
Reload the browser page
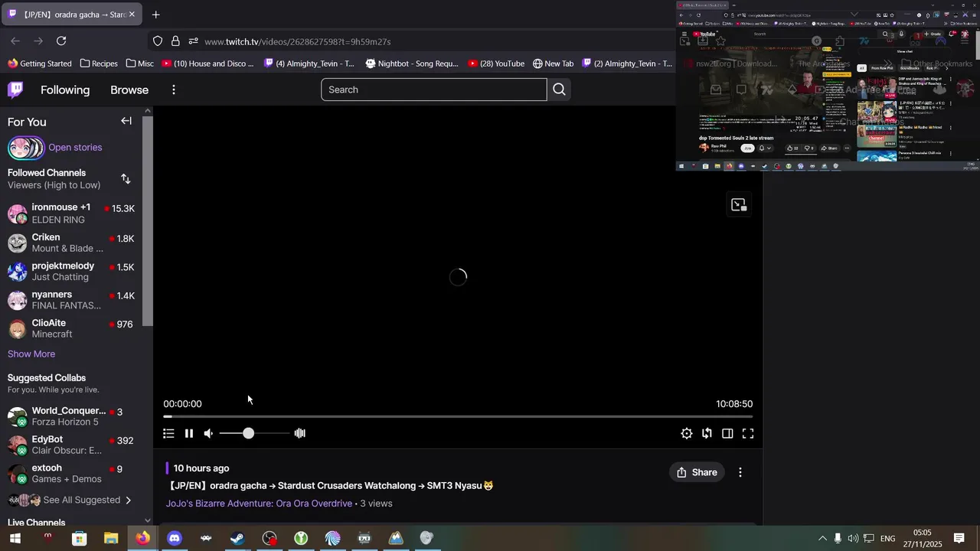[61, 41]
